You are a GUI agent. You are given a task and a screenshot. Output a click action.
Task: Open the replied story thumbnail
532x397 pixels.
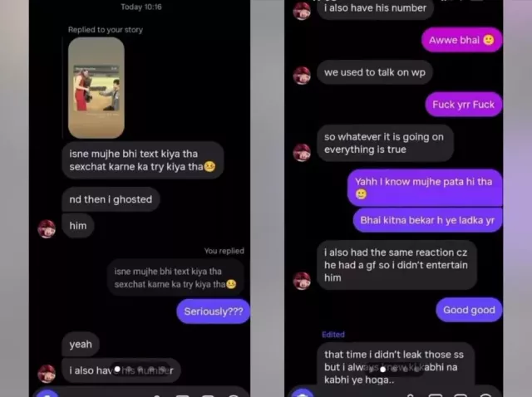pyautogui.click(x=96, y=88)
